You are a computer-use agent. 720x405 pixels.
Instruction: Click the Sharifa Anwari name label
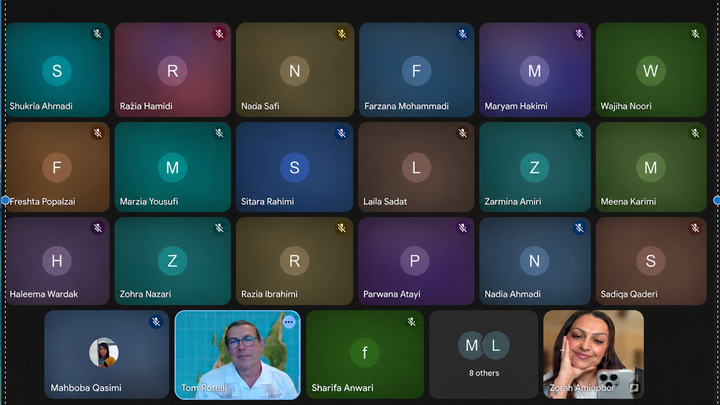click(x=343, y=388)
